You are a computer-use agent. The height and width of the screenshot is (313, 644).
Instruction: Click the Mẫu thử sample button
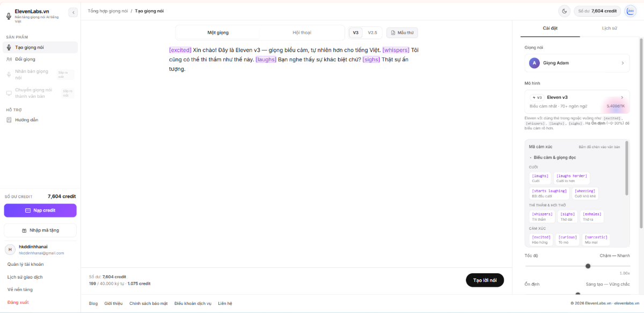402,33
